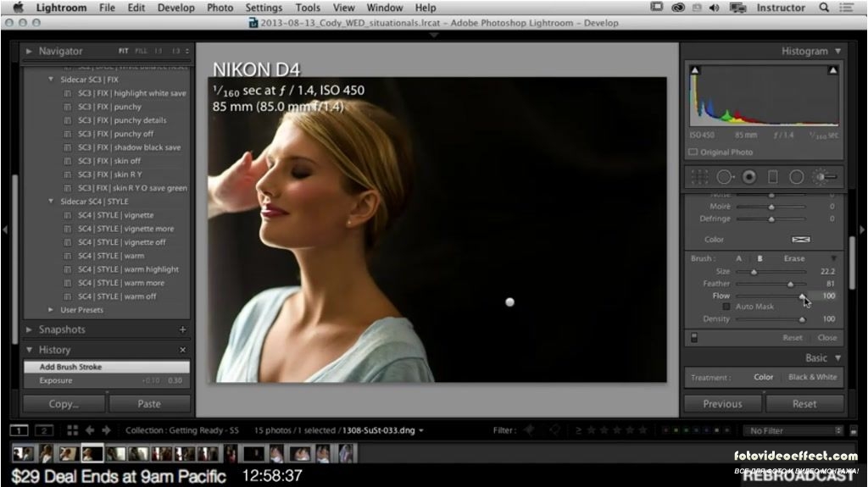868x487 pixels.
Task: Click the Reset button at panel bottom
Action: tap(804, 404)
